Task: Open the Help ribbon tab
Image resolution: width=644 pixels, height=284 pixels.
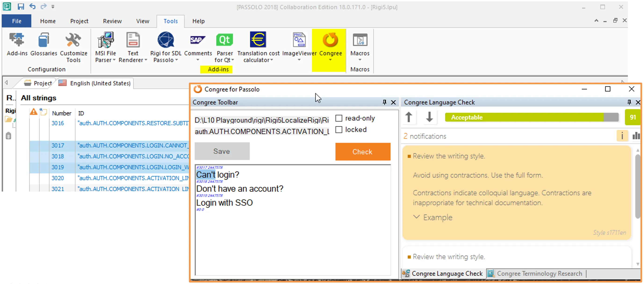Action: [x=198, y=21]
